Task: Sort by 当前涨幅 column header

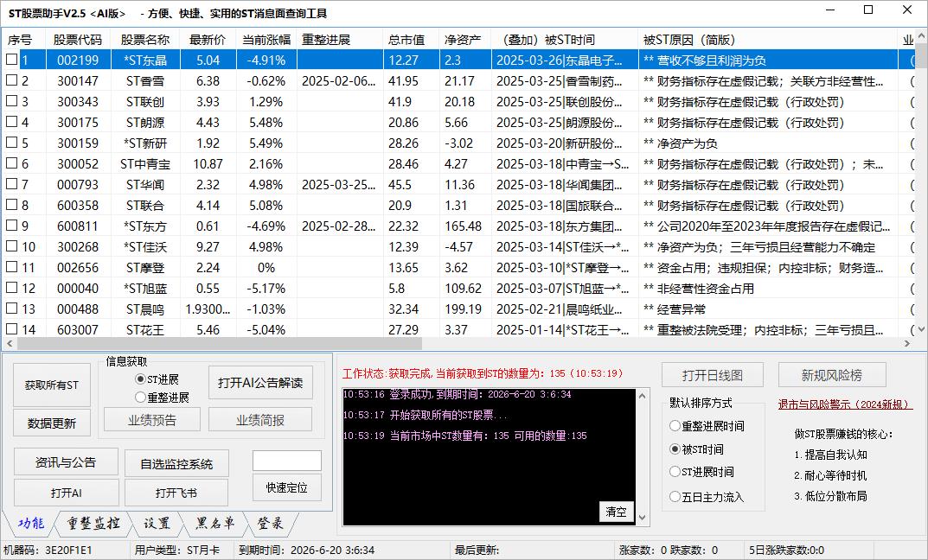Action: coord(266,40)
